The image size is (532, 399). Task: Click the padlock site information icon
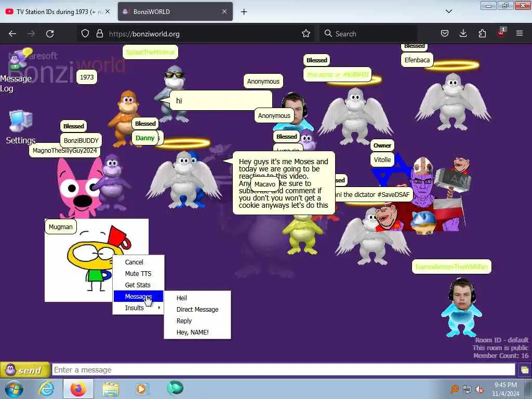[99, 34]
